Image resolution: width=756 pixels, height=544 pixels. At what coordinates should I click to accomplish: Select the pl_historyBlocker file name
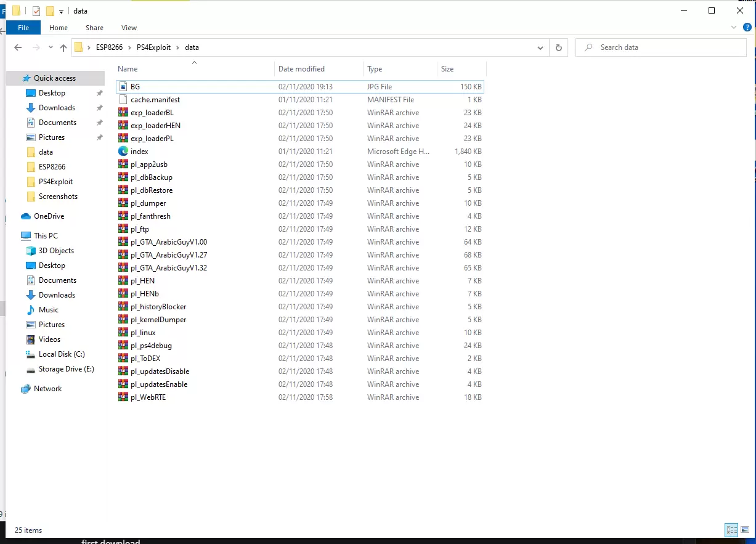[158, 307]
